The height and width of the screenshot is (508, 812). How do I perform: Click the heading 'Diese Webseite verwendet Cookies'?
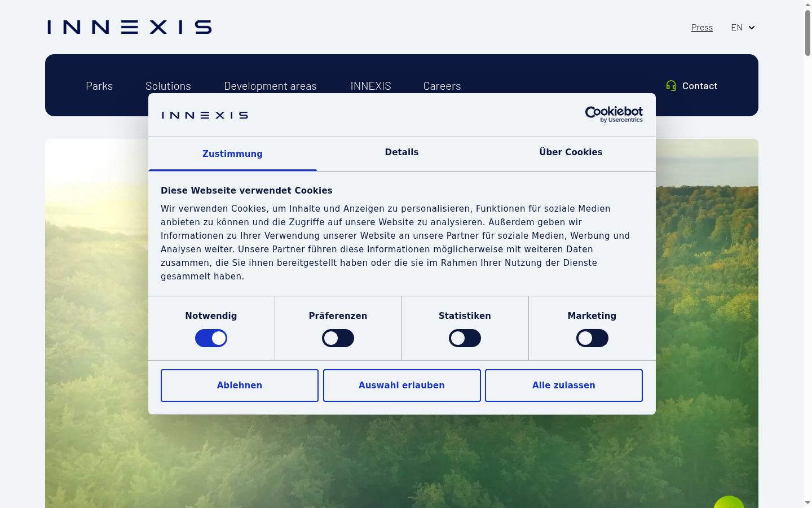[x=246, y=191]
